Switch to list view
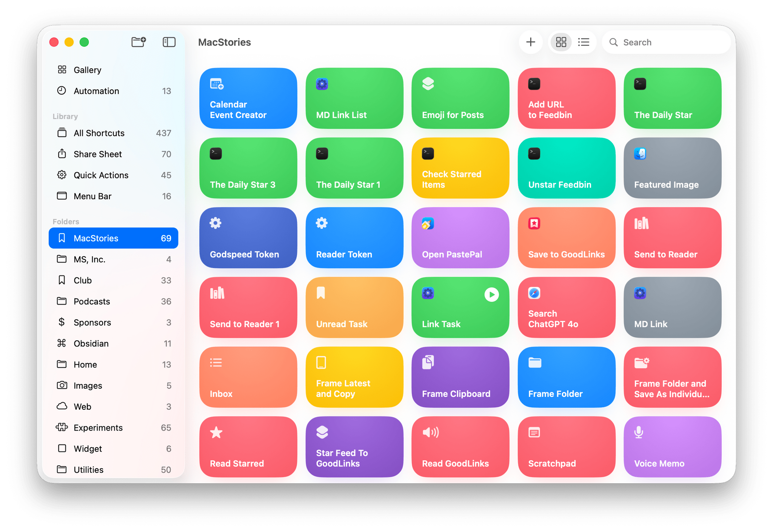This screenshot has height=532, width=773. 584,42
